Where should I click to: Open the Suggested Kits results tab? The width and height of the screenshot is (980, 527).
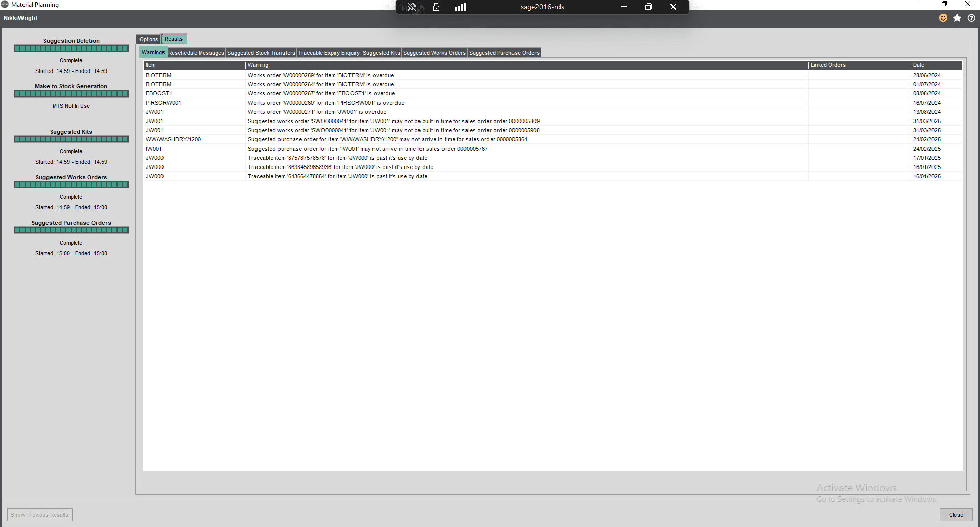[x=381, y=53]
